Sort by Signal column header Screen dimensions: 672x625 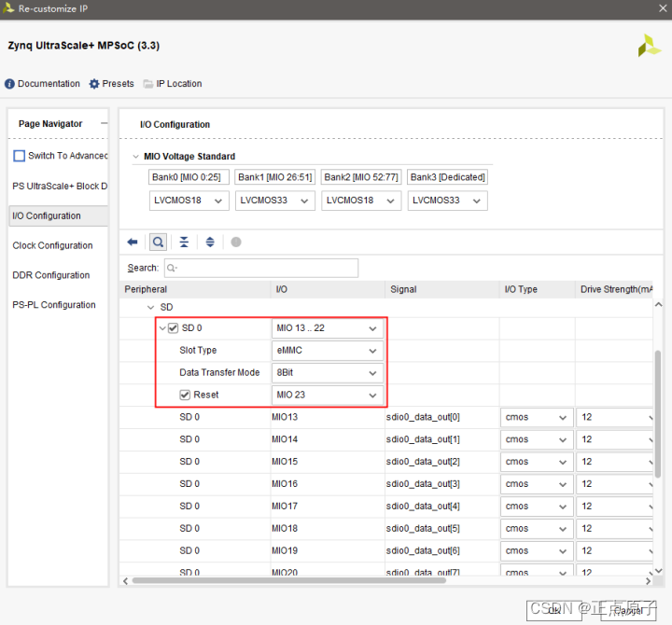coord(442,289)
